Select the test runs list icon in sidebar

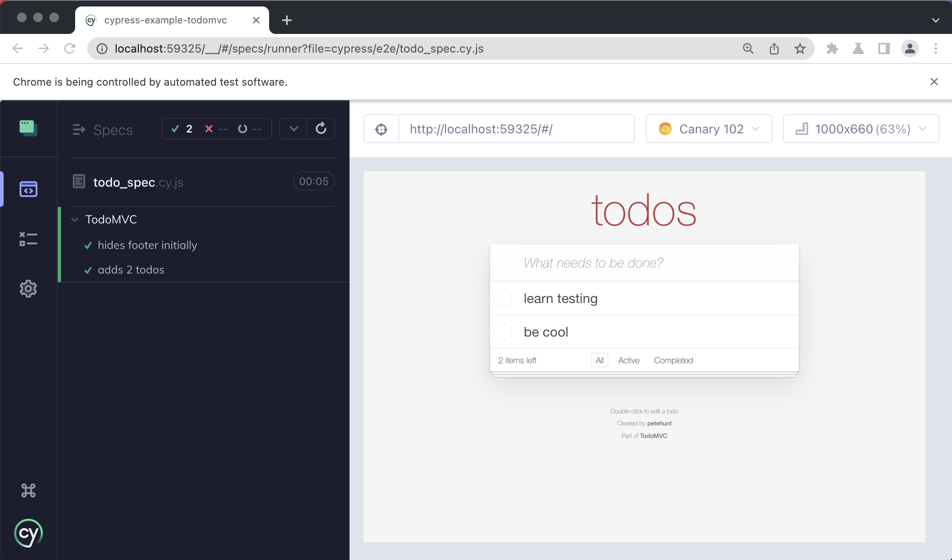tap(28, 239)
